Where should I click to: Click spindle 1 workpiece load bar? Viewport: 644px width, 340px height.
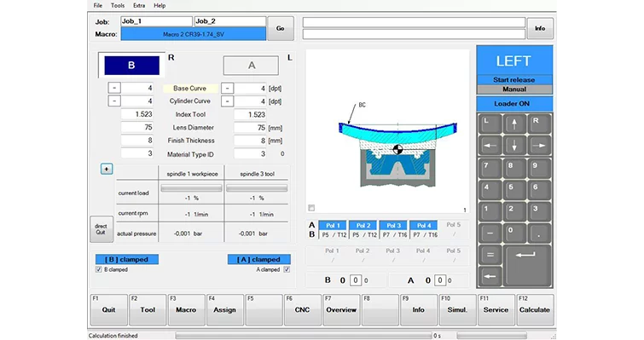pos(191,188)
